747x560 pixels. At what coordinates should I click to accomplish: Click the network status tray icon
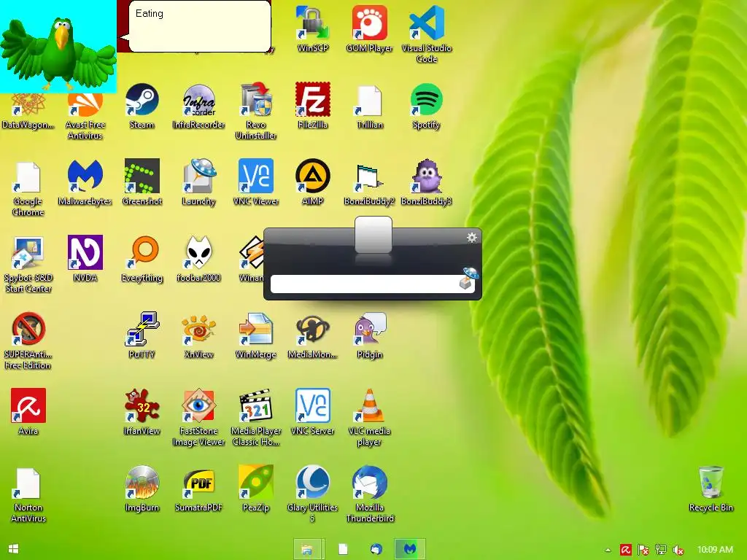pos(661,550)
